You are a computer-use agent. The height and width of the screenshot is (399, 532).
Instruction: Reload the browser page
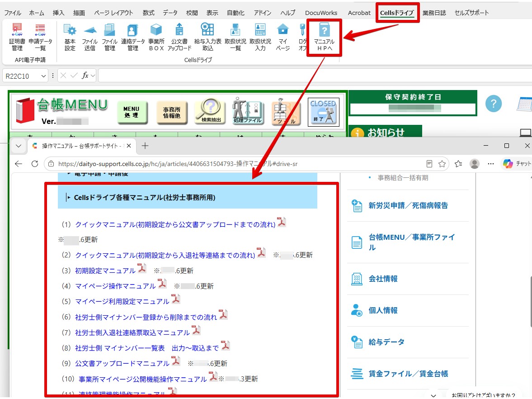(x=35, y=164)
